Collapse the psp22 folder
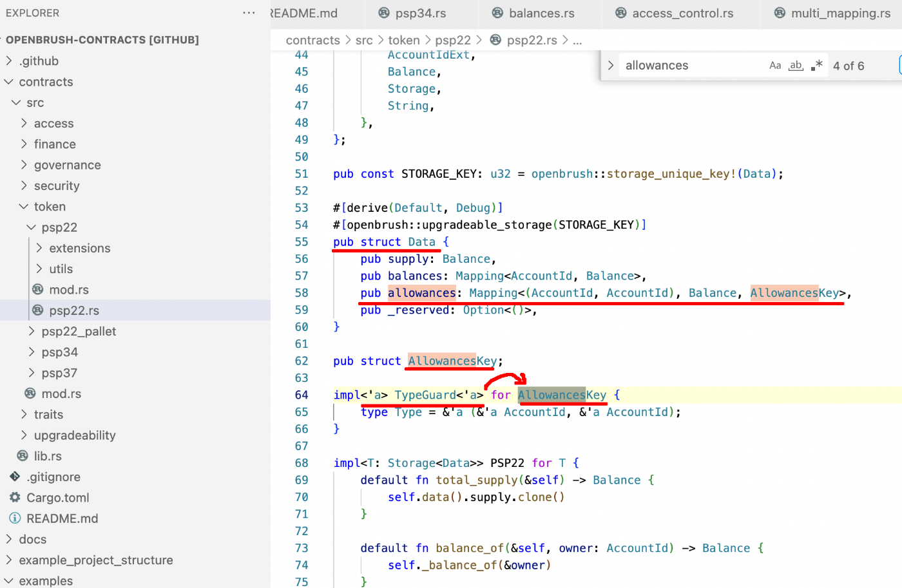The height and width of the screenshot is (588, 902). pos(32,227)
